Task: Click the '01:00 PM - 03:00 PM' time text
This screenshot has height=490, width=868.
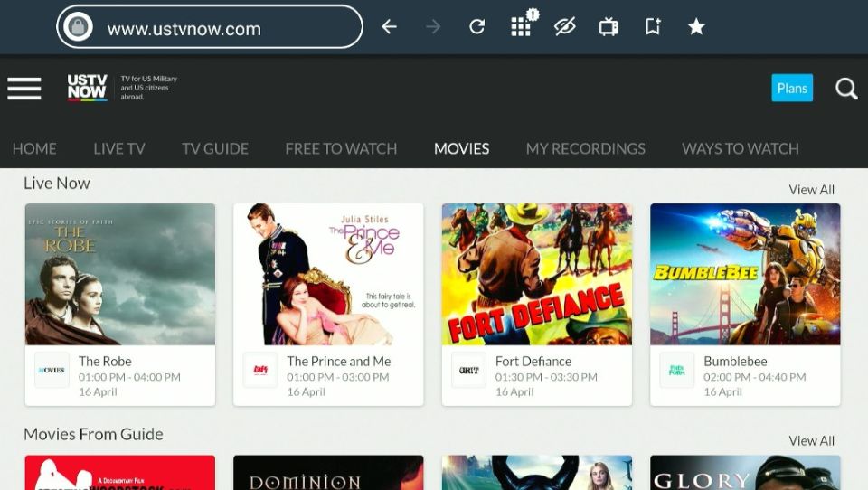Action: pyautogui.click(x=337, y=377)
